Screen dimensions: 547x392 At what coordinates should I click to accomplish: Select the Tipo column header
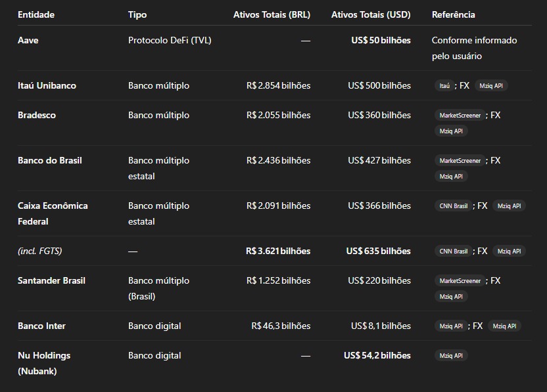[x=137, y=14]
